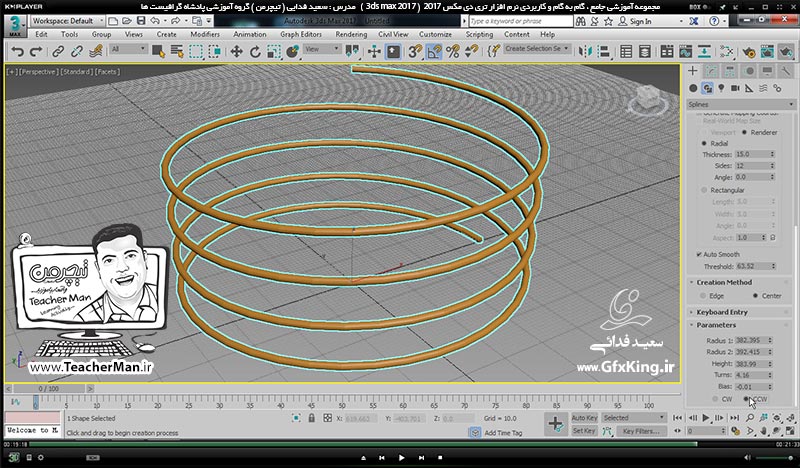The width and height of the screenshot is (800, 468).
Task: Toggle the Window/Crossing selection mode
Action: tap(215, 52)
